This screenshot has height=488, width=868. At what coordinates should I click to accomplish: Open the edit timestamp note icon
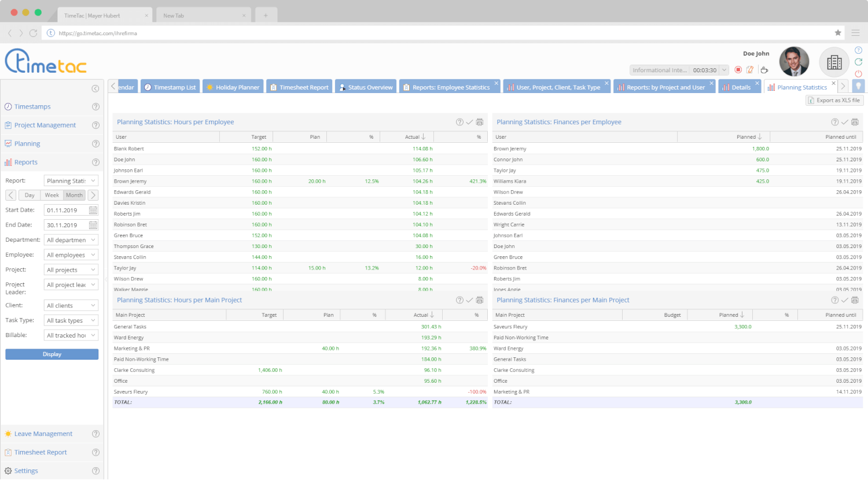click(750, 70)
